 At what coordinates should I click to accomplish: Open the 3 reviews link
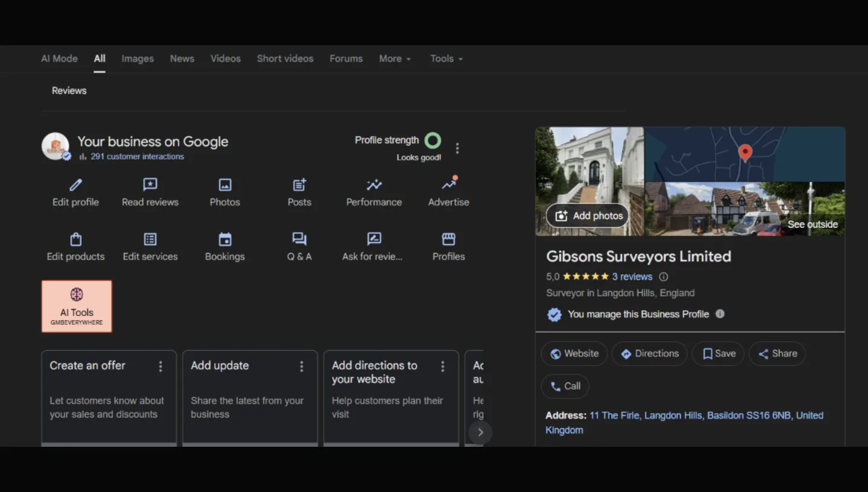pyautogui.click(x=632, y=277)
